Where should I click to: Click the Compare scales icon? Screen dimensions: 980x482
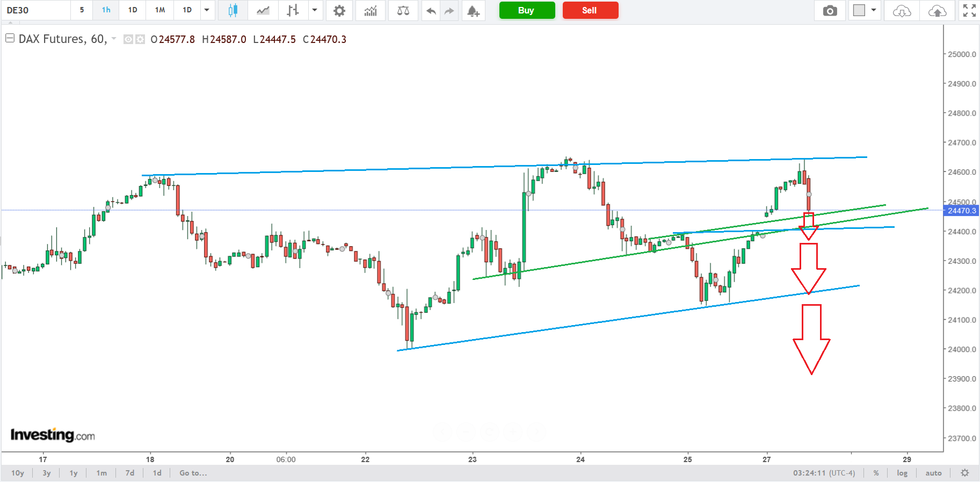click(x=403, y=10)
